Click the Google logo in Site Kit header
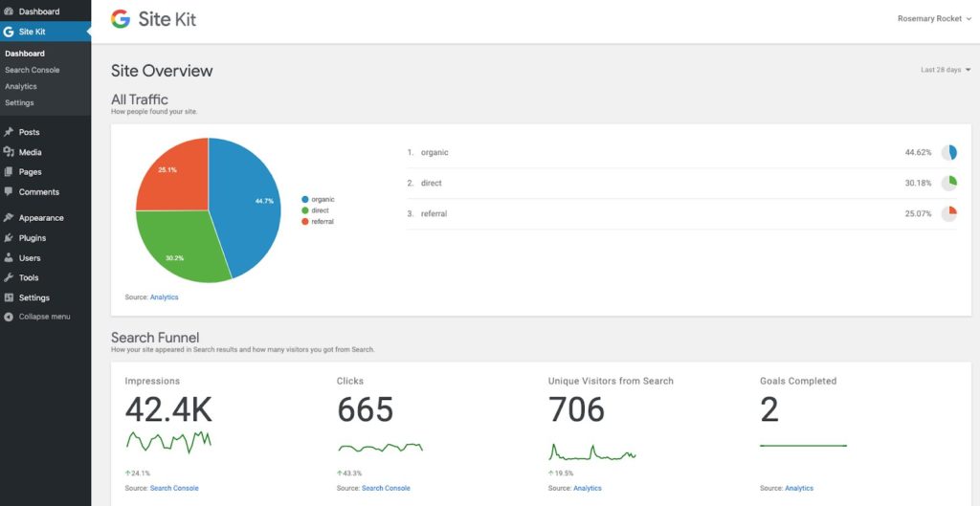The height and width of the screenshot is (506, 980). click(121, 19)
